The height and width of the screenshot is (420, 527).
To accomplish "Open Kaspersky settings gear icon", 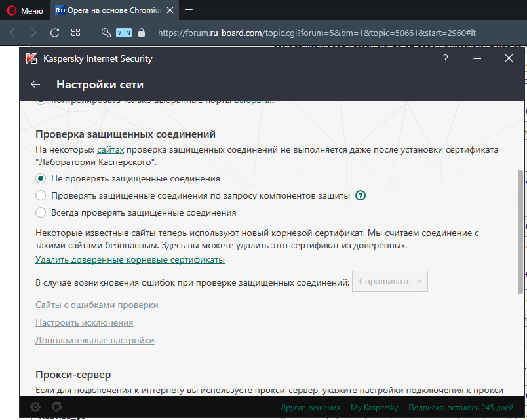I will [35, 408].
